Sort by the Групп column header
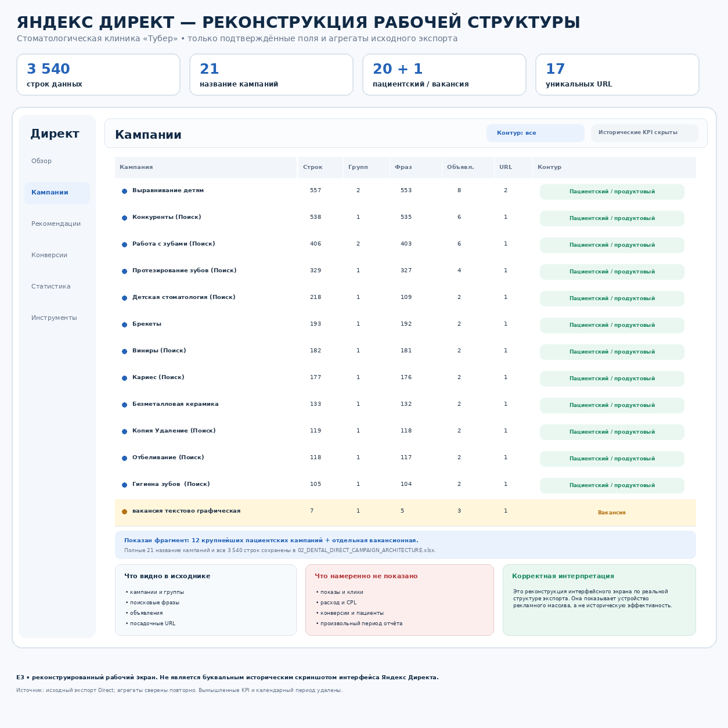The image size is (728, 728). click(366, 167)
